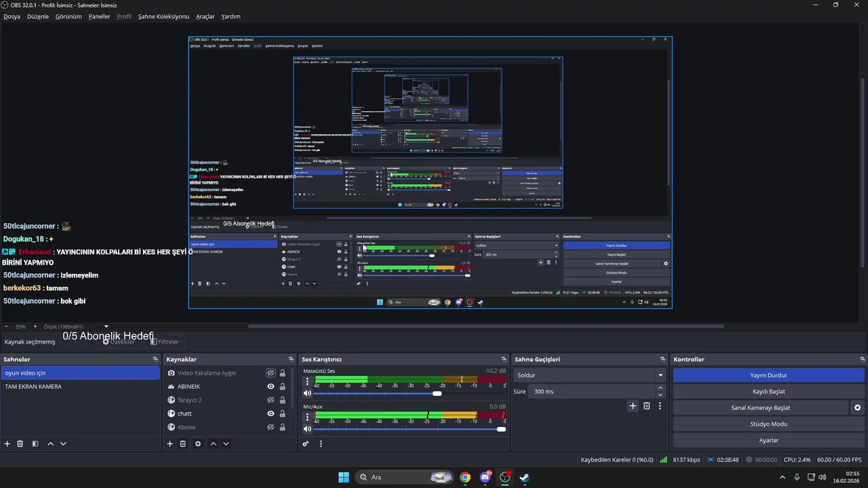Screen dimensions: 868x488
Task: Add a transition with the plus icon
Action: 633,406
